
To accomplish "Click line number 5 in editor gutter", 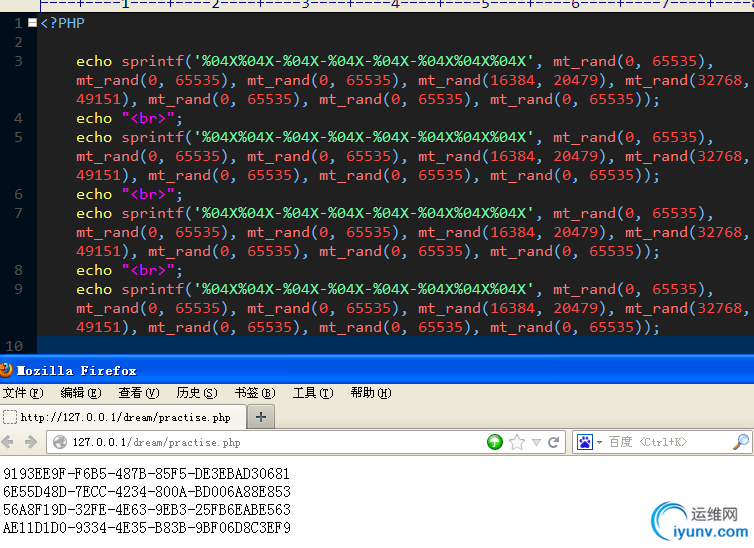I will [x=18, y=137].
